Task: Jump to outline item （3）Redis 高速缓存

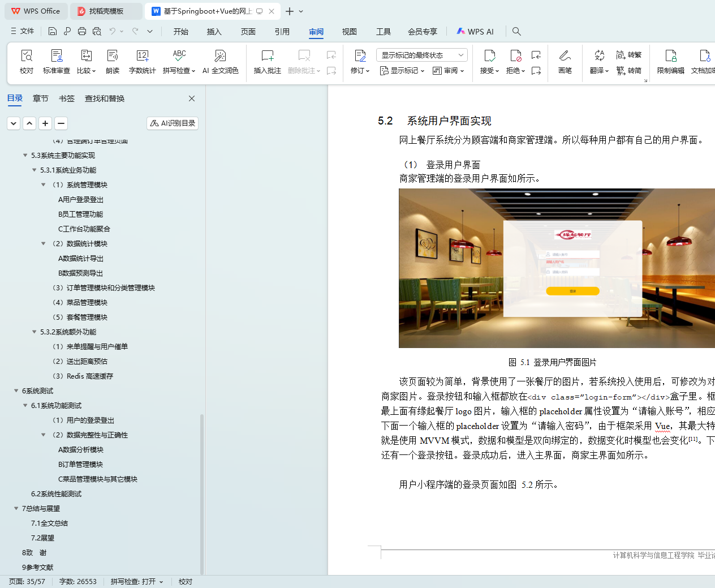Action: pyautogui.click(x=83, y=376)
